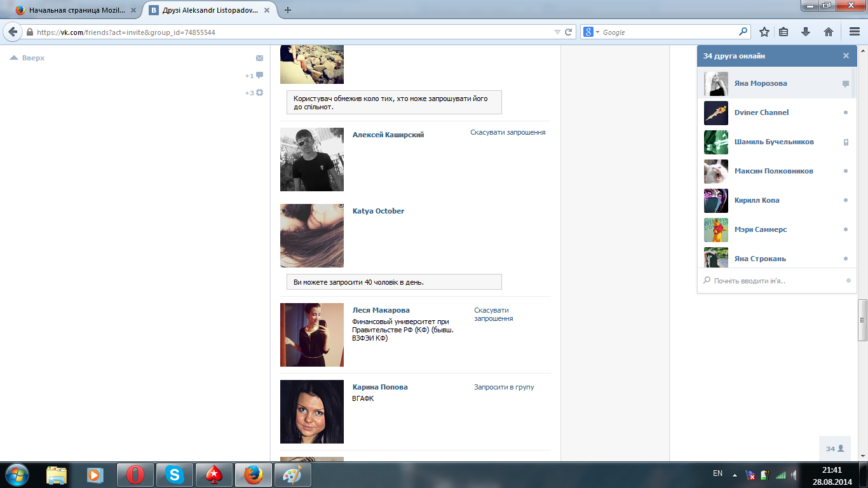Cancel invitation for Алексей Каширский
This screenshot has height=488, width=868.
coord(508,132)
